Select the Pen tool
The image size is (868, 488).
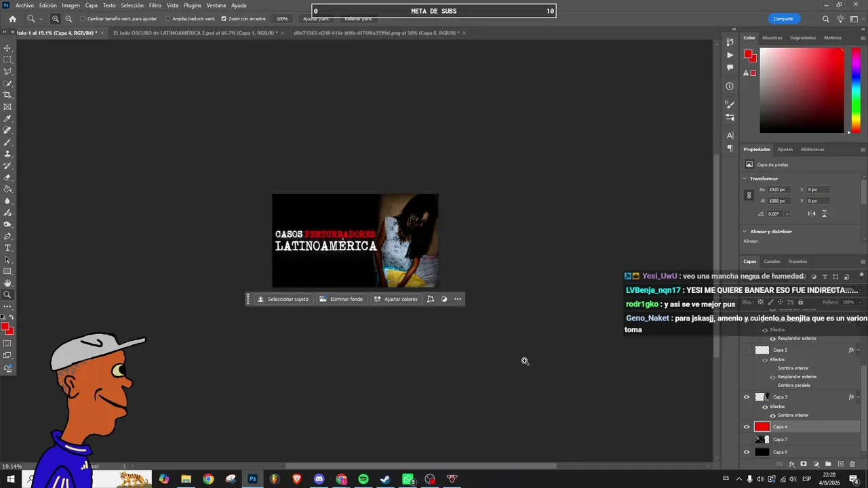(7, 236)
